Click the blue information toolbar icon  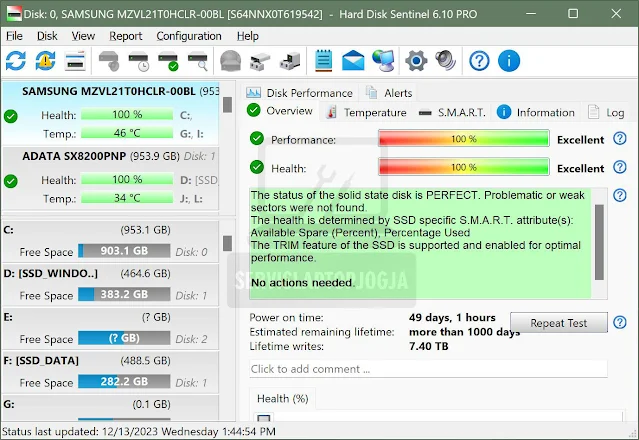coord(509,61)
